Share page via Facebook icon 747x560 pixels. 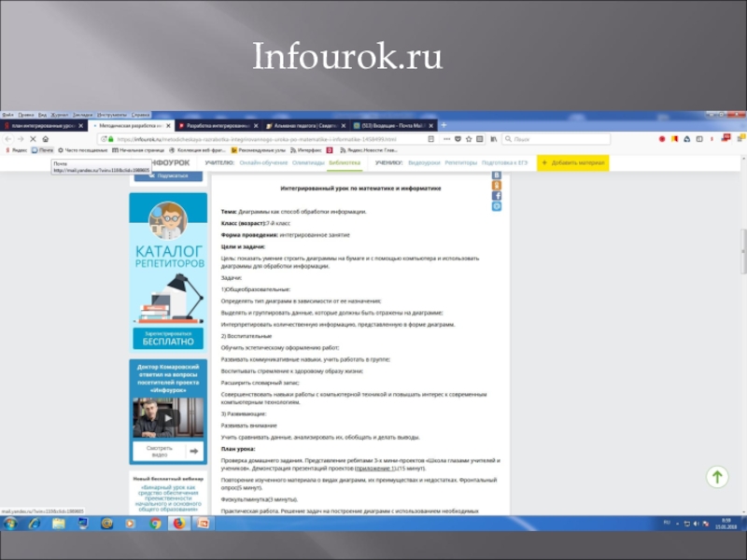coord(497,196)
